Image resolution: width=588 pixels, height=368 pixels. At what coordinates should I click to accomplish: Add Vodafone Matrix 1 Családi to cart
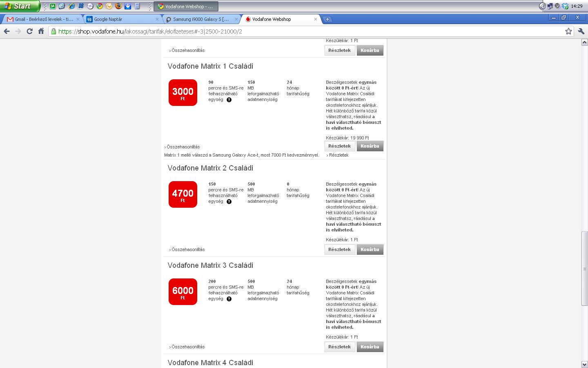(370, 146)
